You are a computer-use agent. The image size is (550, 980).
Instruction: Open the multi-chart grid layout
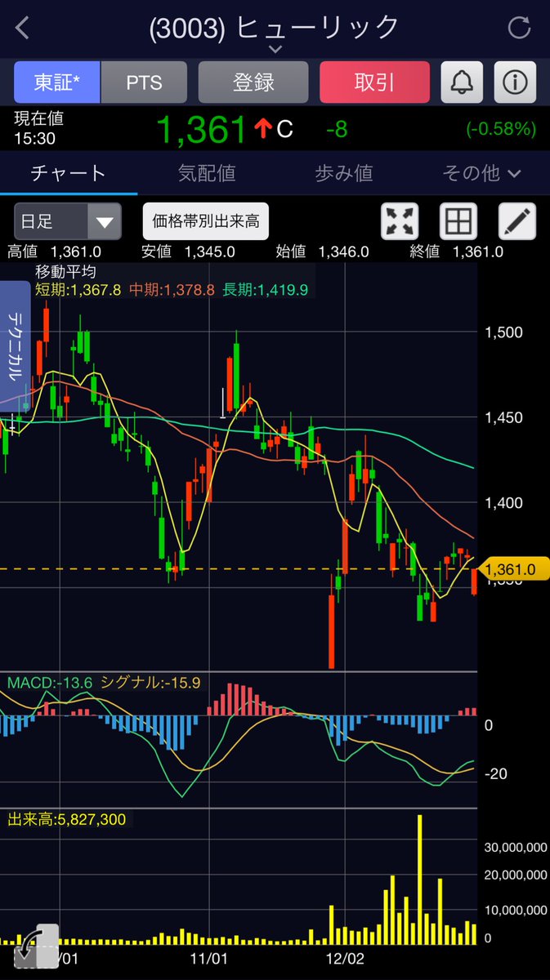[x=458, y=220]
